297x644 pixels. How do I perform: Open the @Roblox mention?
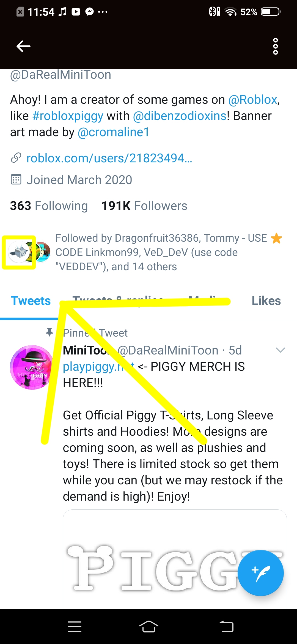[x=252, y=100]
